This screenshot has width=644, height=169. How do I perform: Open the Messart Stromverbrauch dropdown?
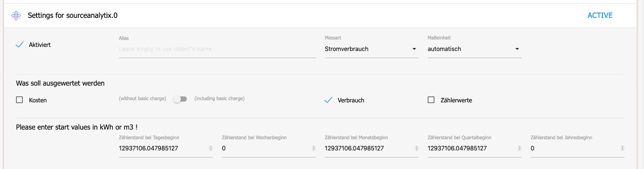[371, 49]
